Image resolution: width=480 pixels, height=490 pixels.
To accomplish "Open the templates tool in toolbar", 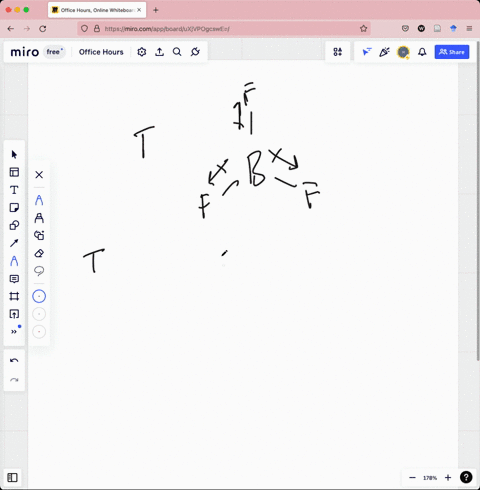I will [x=14, y=172].
